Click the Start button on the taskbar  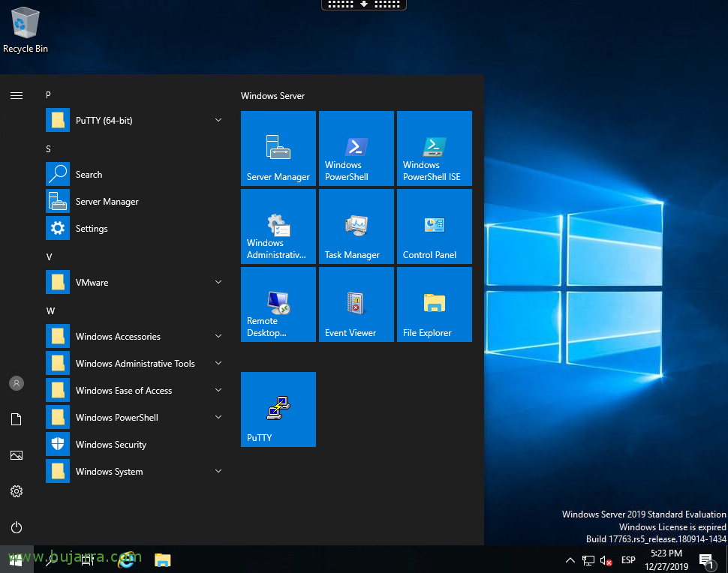point(17,560)
